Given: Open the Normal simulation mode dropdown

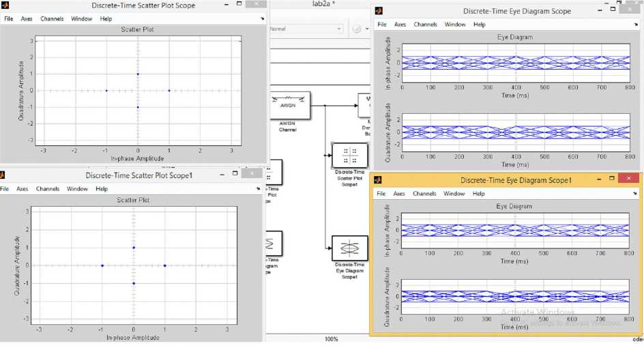Looking at the screenshot, I should click(306, 29).
